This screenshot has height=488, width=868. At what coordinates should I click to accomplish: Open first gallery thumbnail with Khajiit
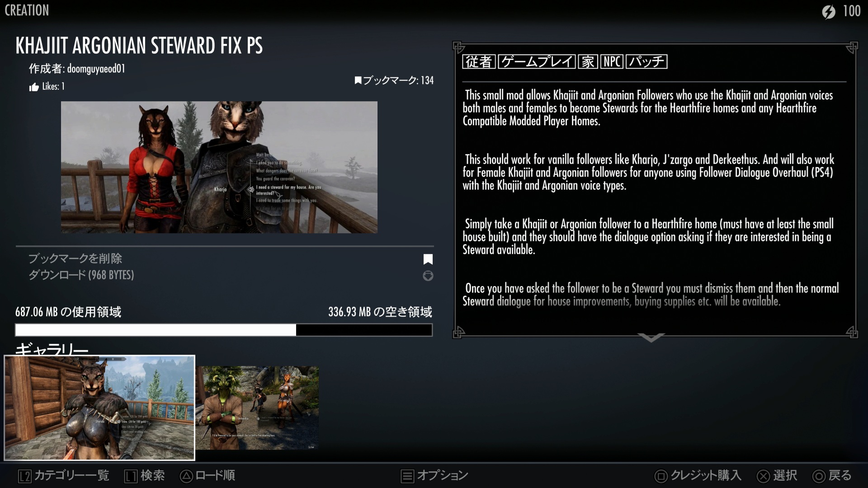[99, 408]
